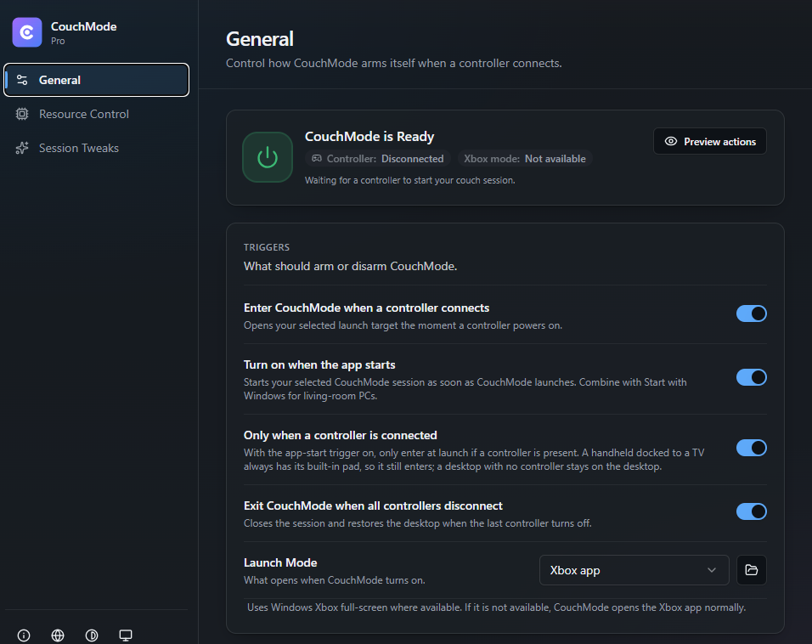Open the Session Tweaks page
812x644 pixels.
click(96, 148)
